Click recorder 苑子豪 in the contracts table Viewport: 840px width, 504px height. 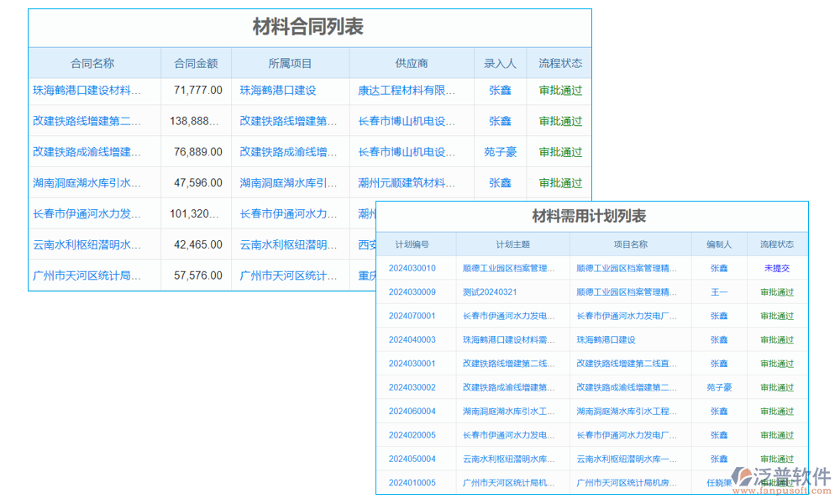pos(501,151)
